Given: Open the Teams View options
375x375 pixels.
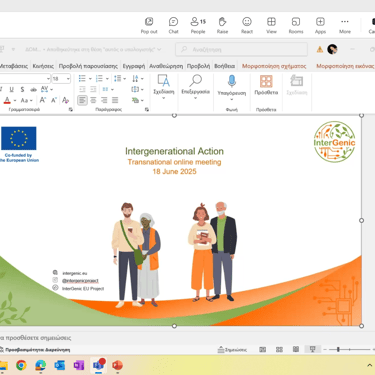Looking at the screenshot, I should [x=271, y=25].
